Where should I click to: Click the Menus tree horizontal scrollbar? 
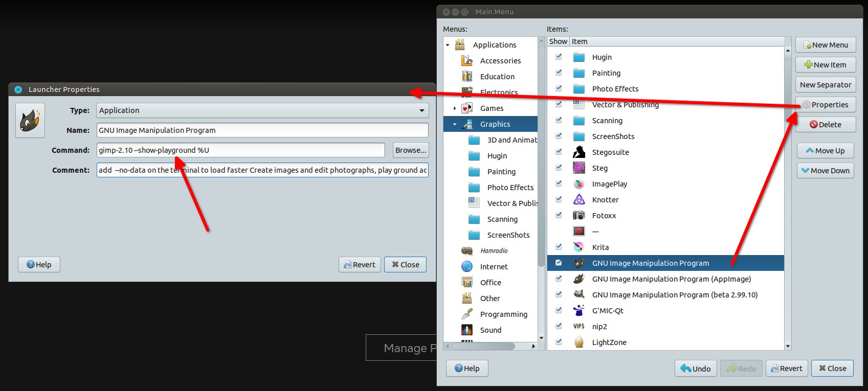tap(490, 346)
